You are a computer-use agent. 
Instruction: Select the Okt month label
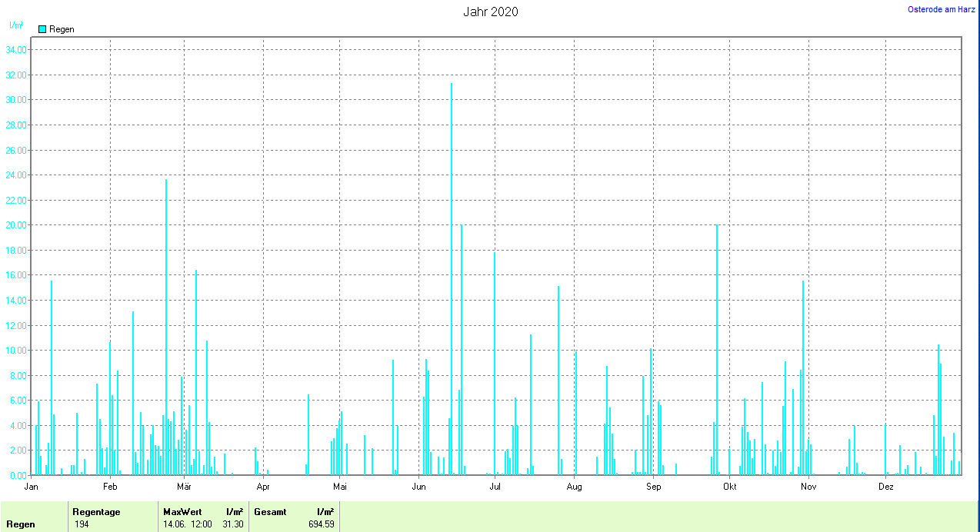click(729, 487)
